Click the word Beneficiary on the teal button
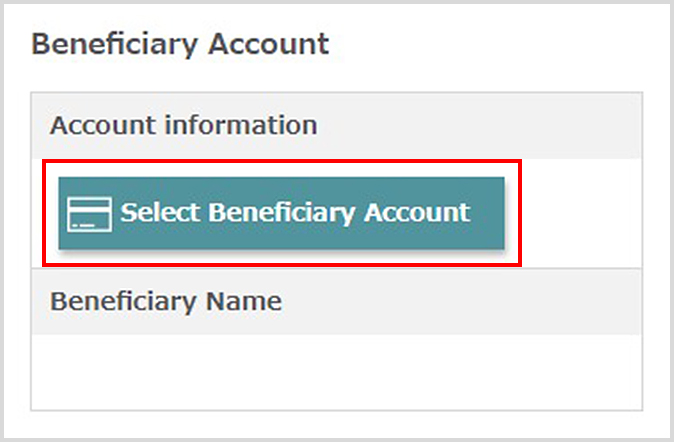The height and width of the screenshot is (442, 674). point(282,214)
